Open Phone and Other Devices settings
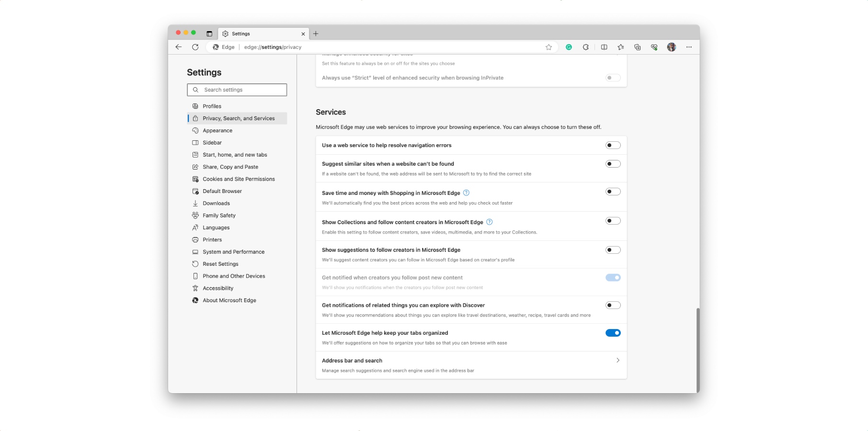The width and height of the screenshot is (868, 431). click(x=237, y=276)
